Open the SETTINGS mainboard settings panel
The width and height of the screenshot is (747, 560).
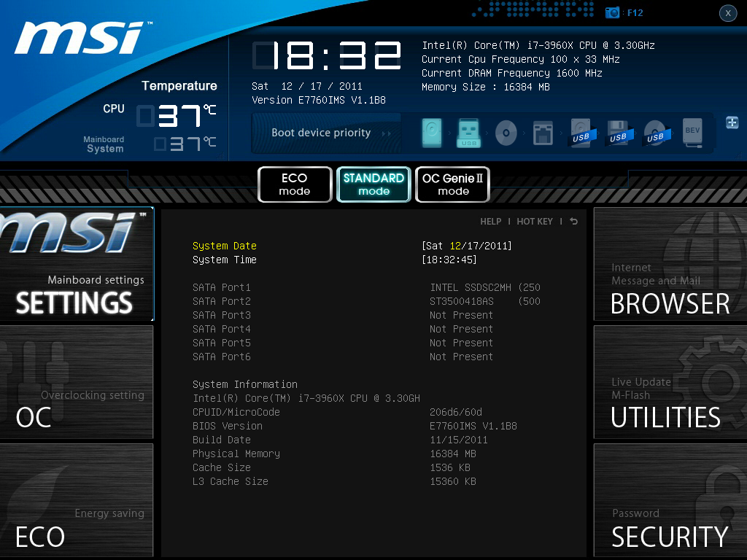tap(77, 264)
